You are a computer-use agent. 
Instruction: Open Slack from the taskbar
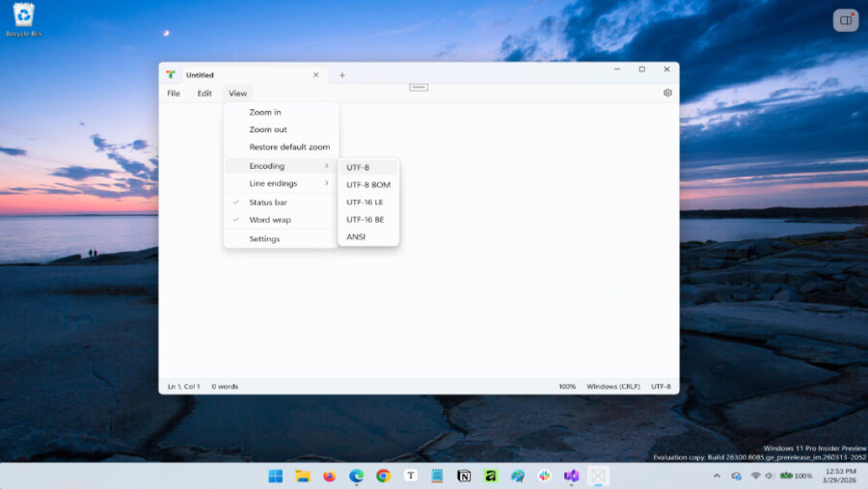(545, 475)
